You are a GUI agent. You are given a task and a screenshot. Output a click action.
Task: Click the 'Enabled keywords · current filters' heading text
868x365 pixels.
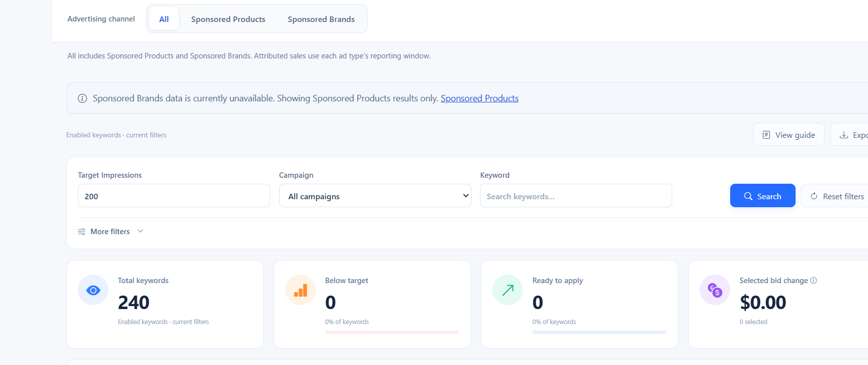click(x=116, y=135)
